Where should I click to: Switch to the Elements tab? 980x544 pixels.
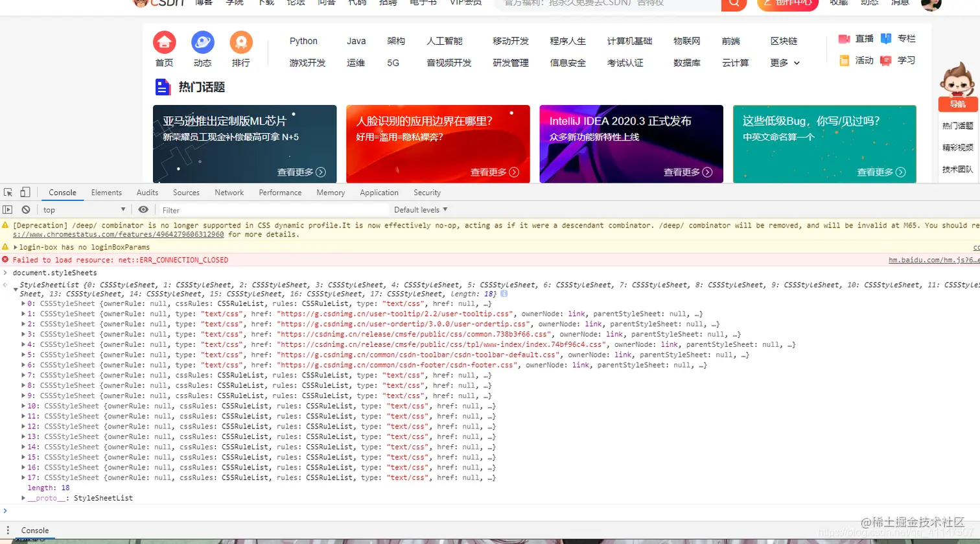tap(106, 193)
